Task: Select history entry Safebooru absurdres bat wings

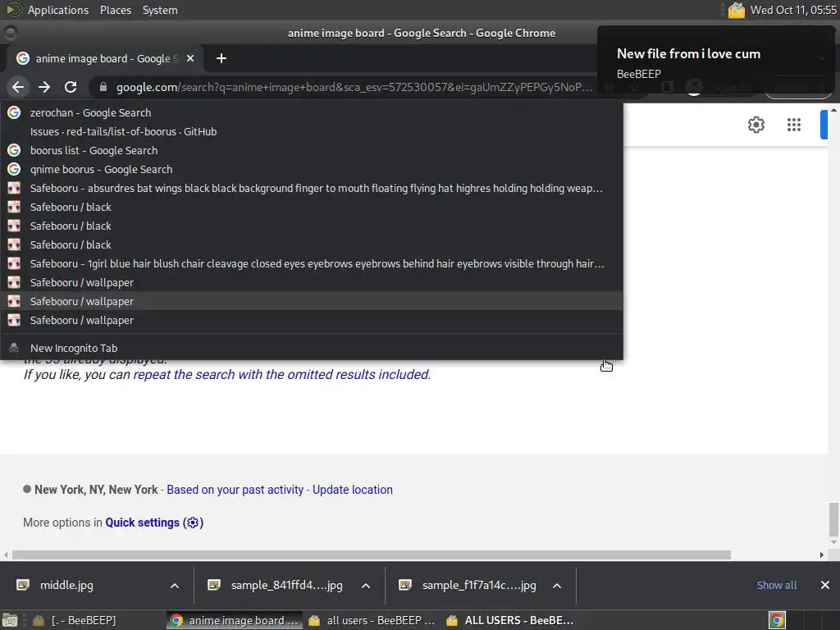Action: [312, 188]
